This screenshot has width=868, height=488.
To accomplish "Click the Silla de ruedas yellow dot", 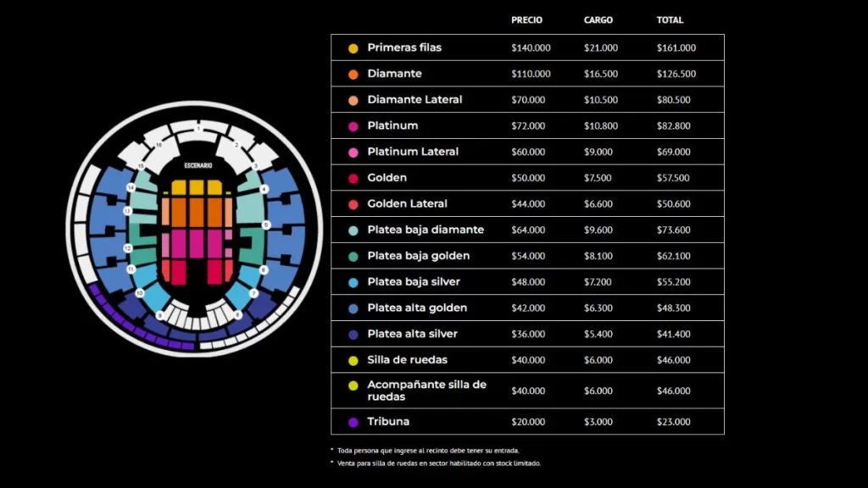I will pos(353,361).
